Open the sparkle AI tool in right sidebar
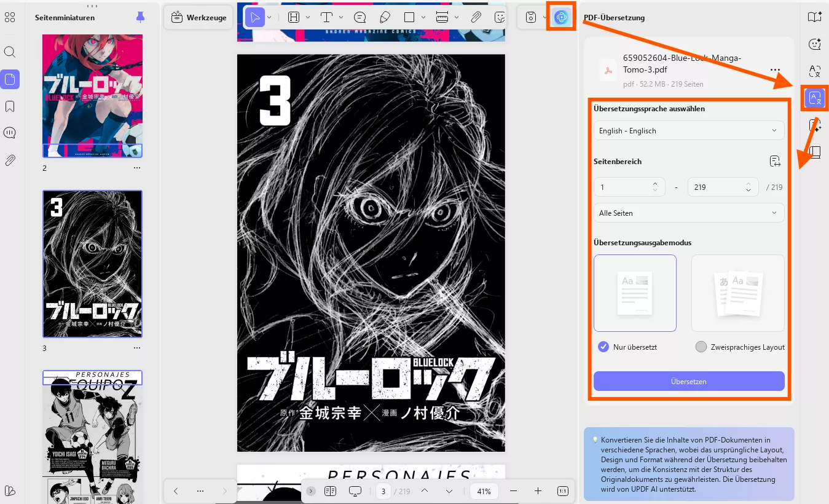 [815, 125]
